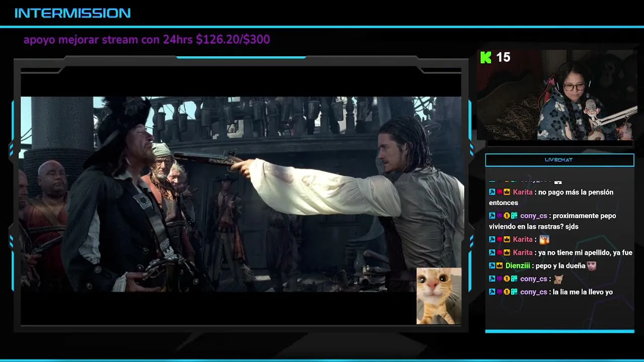
Task: Click username Karita on 'ya no tiene mi apellido' message
Action: 523,252
